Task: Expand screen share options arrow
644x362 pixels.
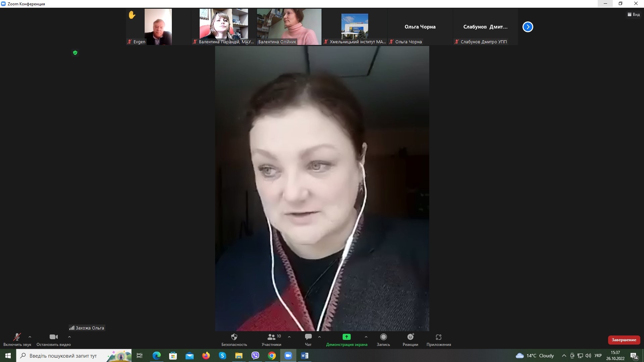Action: [366, 337]
